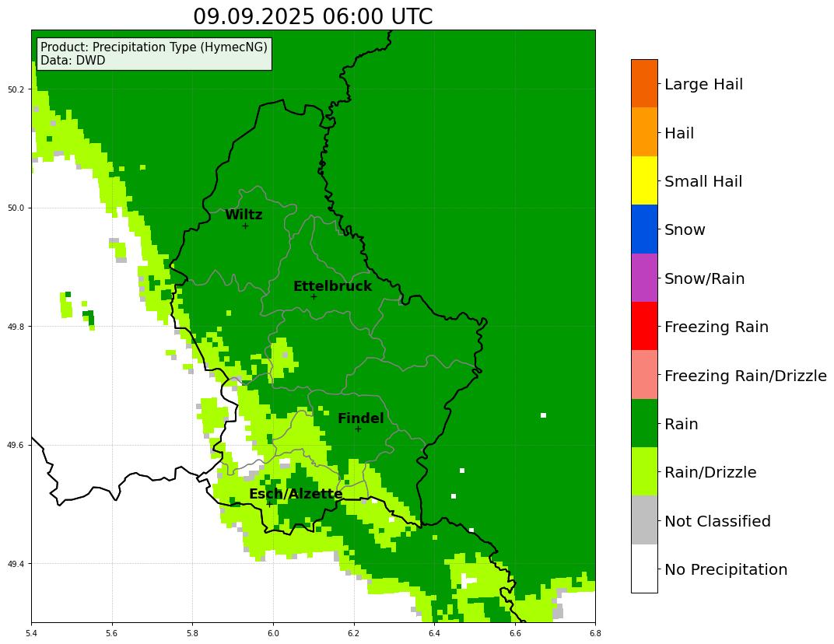The height and width of the screenshot is (644, 834).
Task: Click the 'Snow' legend label
Action: [685, 229]
